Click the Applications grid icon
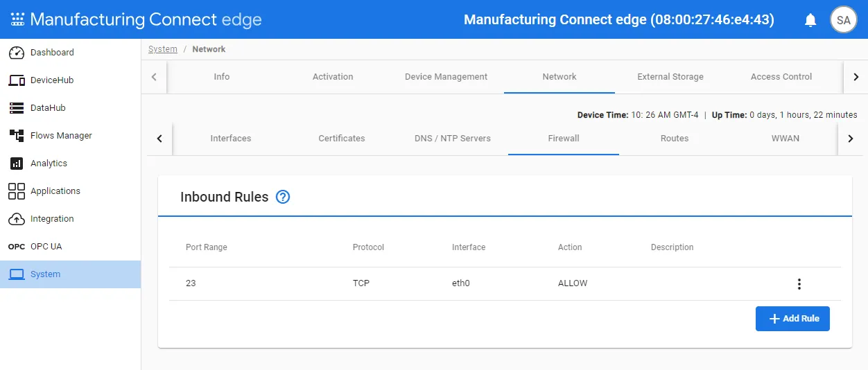The height and width of the screenshot is (370, 868). tap(17, 191)
